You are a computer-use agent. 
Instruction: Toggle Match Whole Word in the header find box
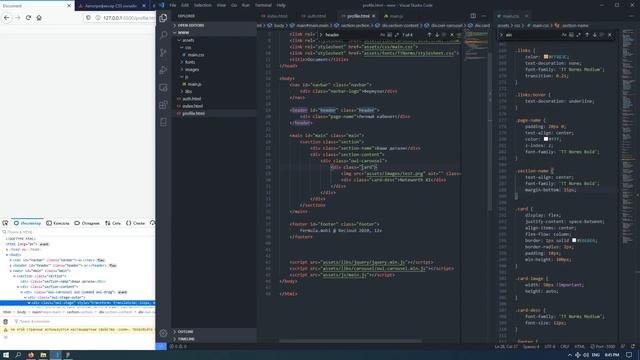389,35
